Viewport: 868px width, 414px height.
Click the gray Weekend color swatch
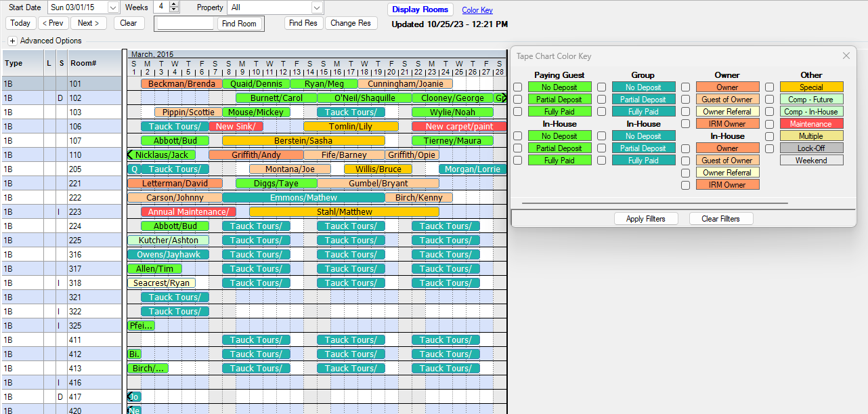tap(811, 161)
